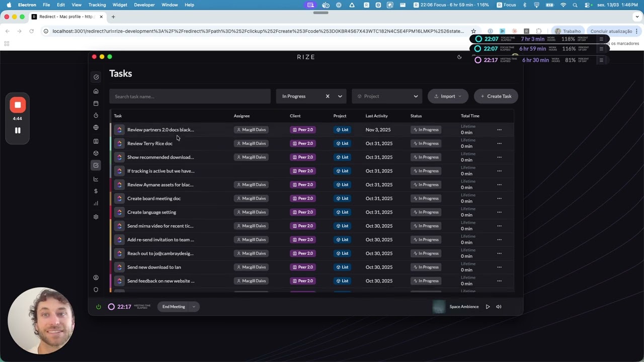Screen dimensions: 644x362
Task: Open the hamburger menu on top focus timer widget
Action: point(601,39)
